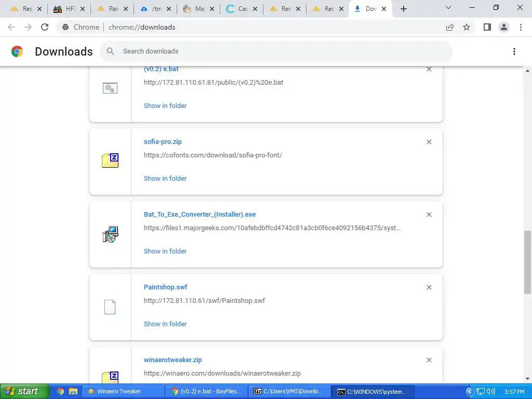532x399 pixels.
Task: Switch to C:\WINDOWS\system command prompt window
Action: pos(373,392)
